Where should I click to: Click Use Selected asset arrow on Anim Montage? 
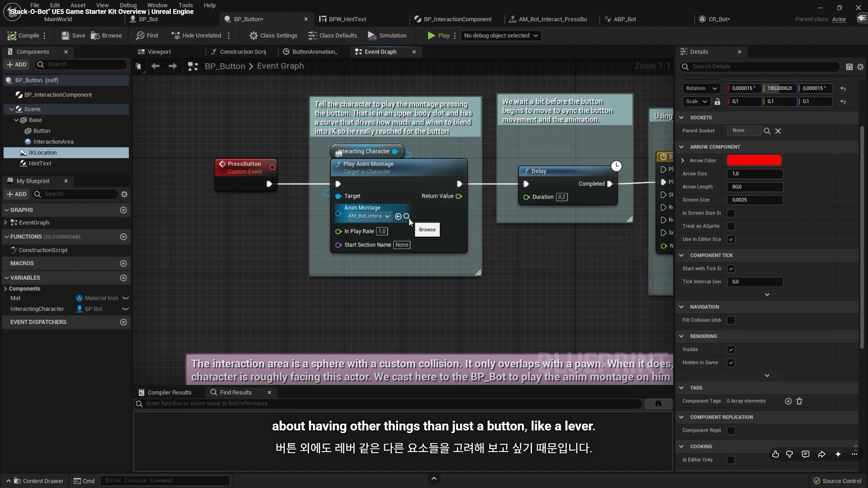(x=398, y=216)
